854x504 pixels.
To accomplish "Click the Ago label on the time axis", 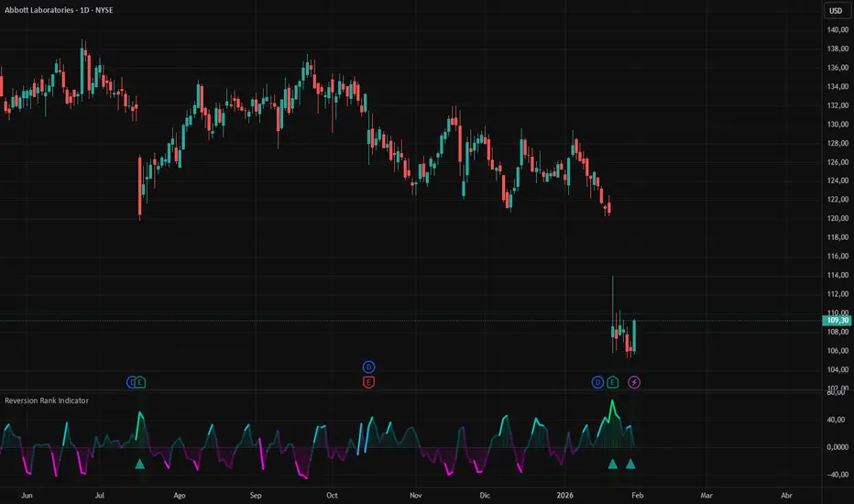I will [180, 495].
